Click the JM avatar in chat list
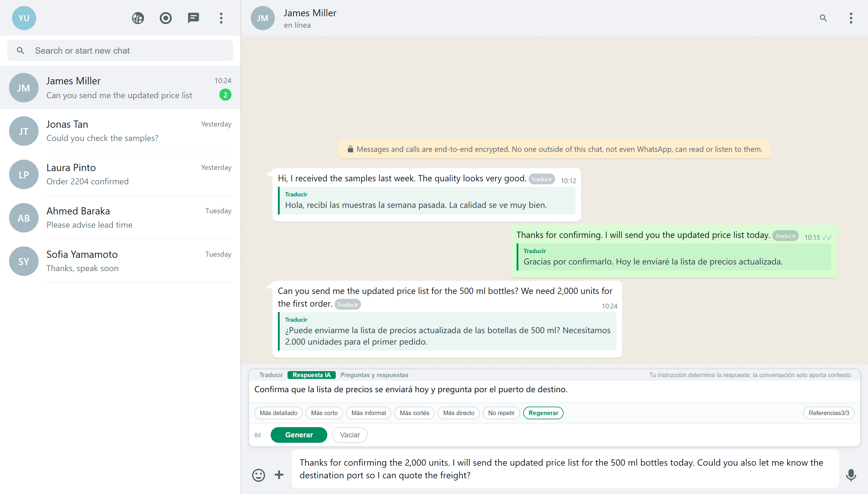868x494 pixels. point(24,88)
